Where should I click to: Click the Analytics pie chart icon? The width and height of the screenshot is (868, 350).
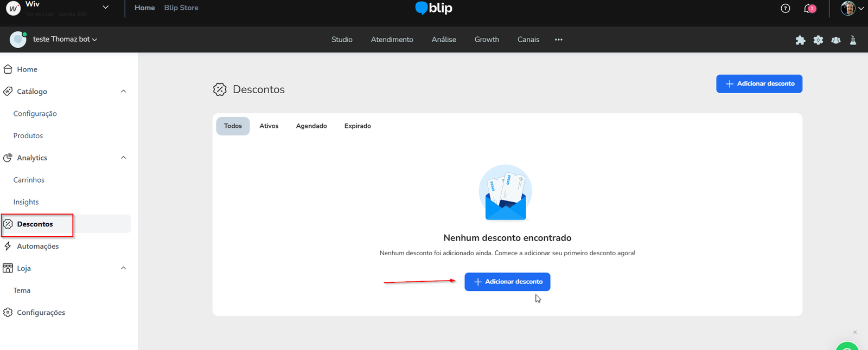click(x=8, y=158)
